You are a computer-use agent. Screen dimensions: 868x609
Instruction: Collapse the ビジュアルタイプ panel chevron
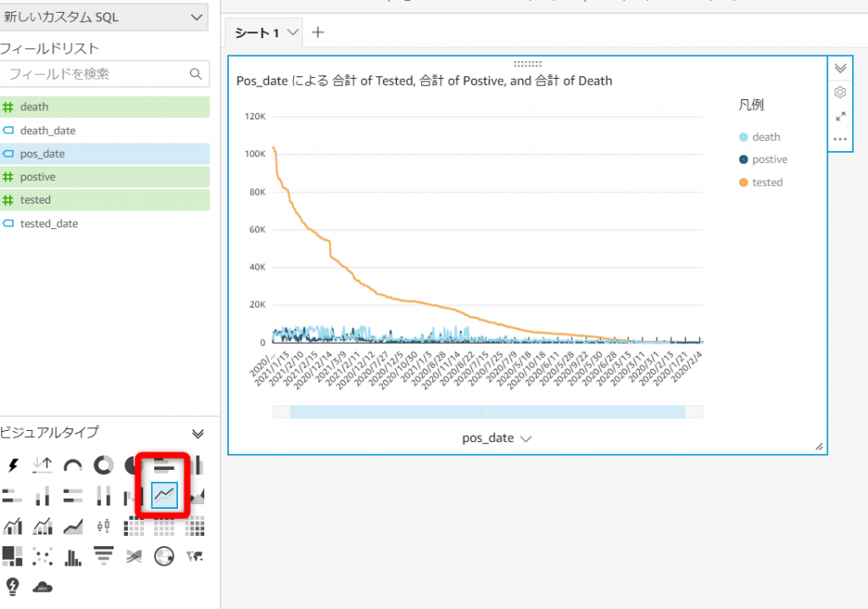198,433
